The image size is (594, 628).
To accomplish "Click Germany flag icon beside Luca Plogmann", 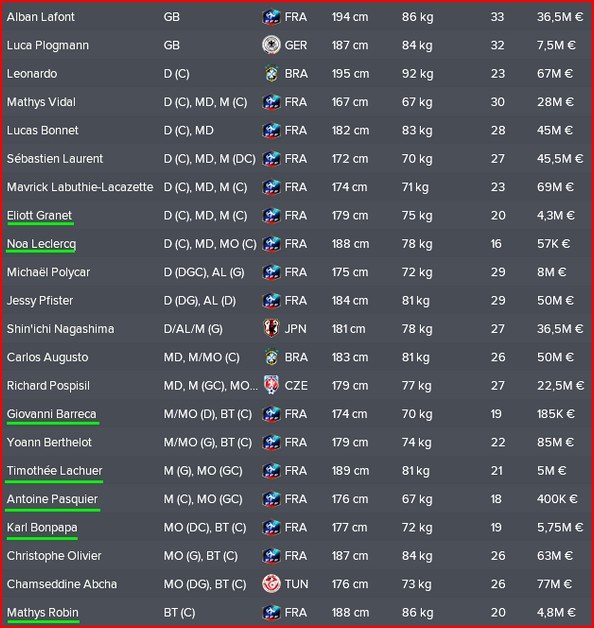I will pos(271,45).
